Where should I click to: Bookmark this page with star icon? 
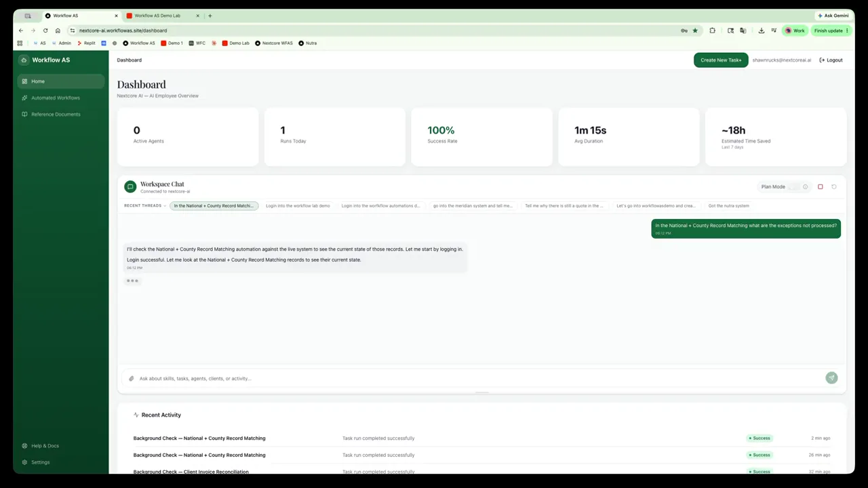(695, 30)
